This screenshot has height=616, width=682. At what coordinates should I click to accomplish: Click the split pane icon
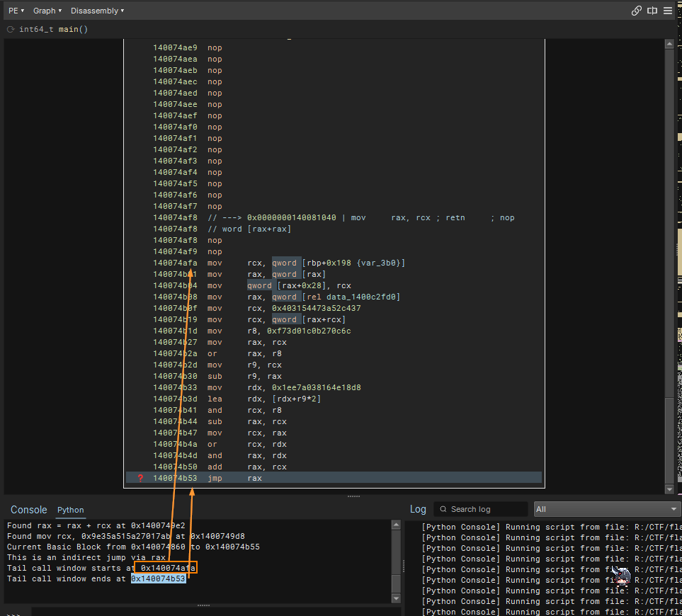point(652,11)
